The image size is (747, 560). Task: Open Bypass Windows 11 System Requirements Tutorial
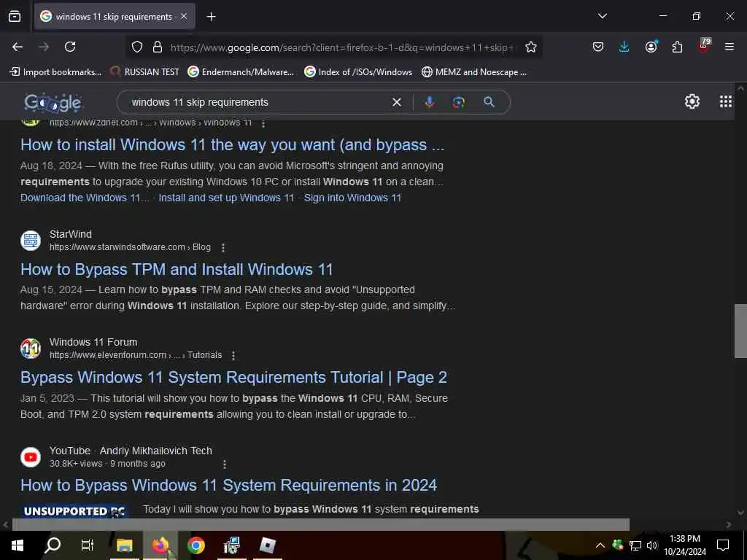pyautogui.click(x=233, y=378)
